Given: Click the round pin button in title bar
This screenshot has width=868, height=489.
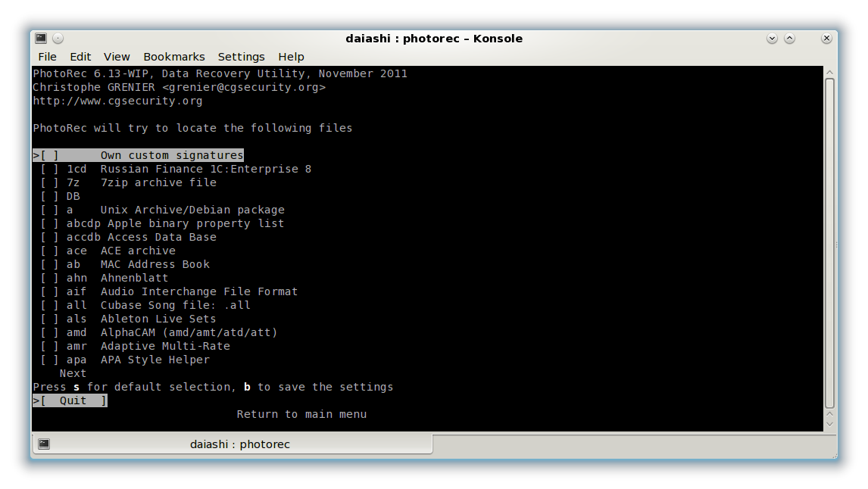Looking at the screenshot, I should coord(58,38).
